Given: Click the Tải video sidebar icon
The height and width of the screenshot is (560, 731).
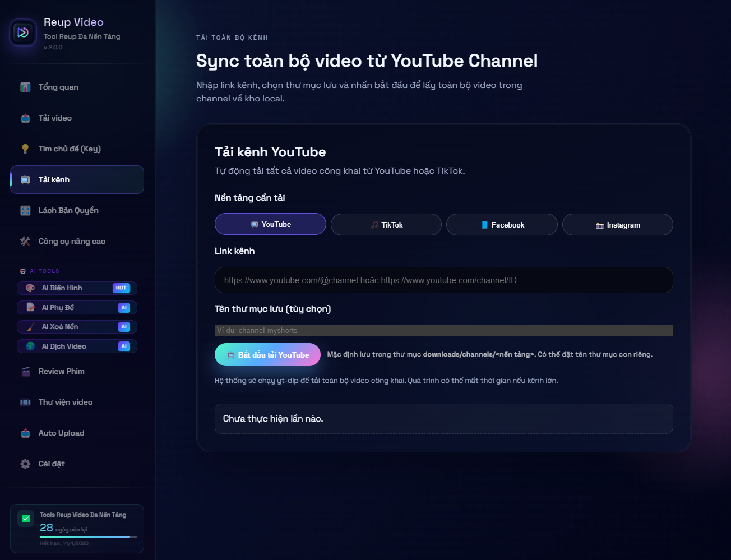Looking at the screenshot, I should click(26, 118).
